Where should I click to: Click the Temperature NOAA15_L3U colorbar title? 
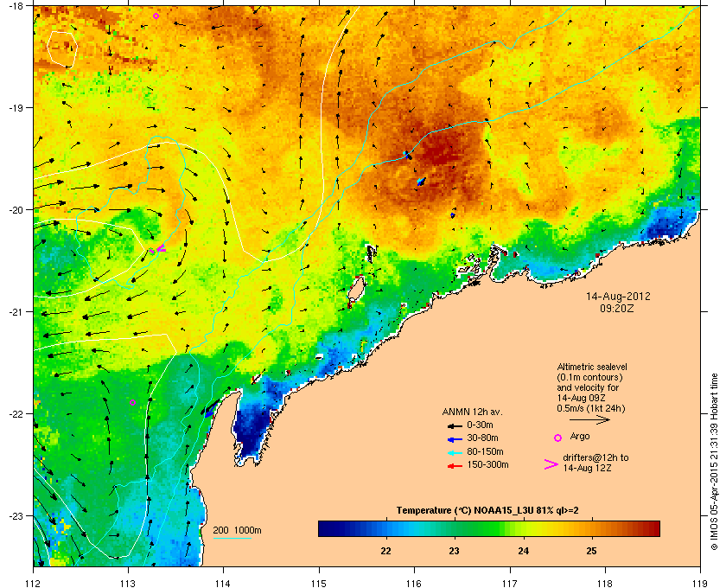[x=487, y=511]
